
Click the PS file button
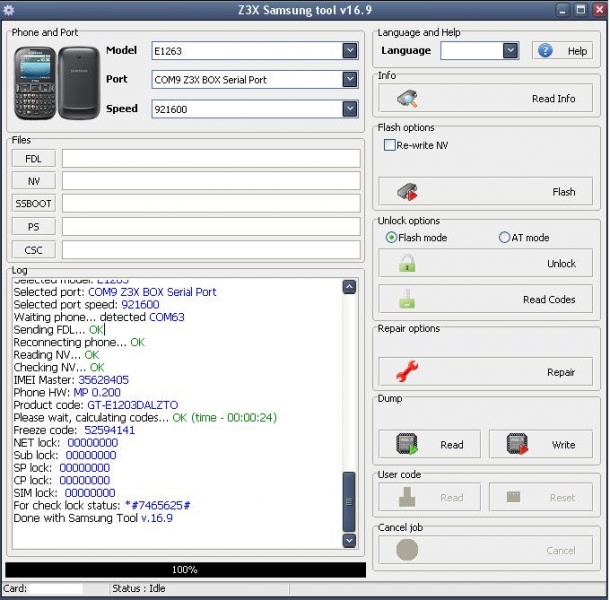click(33, 227)
